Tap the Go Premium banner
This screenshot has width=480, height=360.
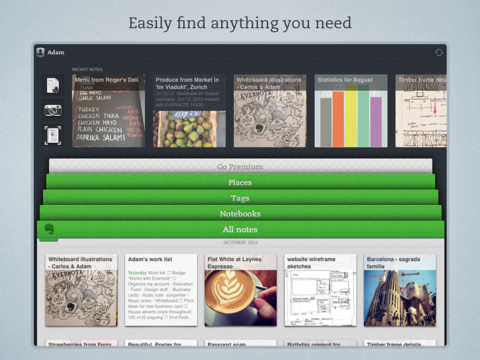[240, 166]
